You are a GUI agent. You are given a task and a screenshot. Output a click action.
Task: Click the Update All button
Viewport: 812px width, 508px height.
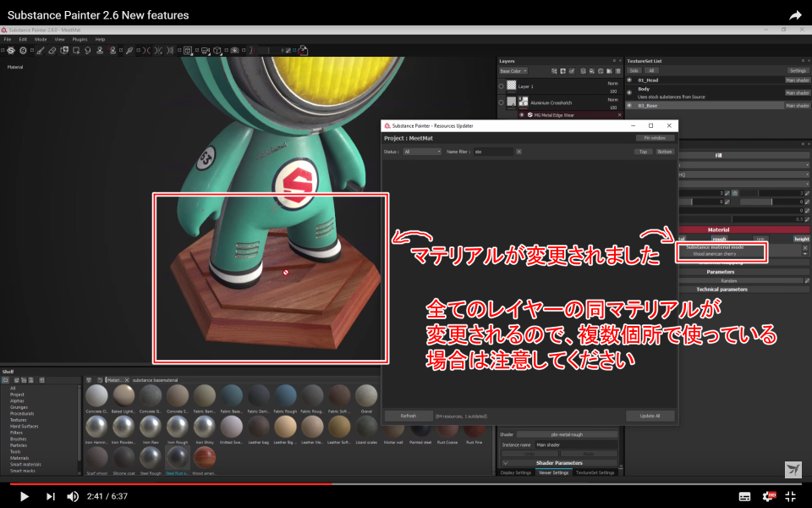650,416
